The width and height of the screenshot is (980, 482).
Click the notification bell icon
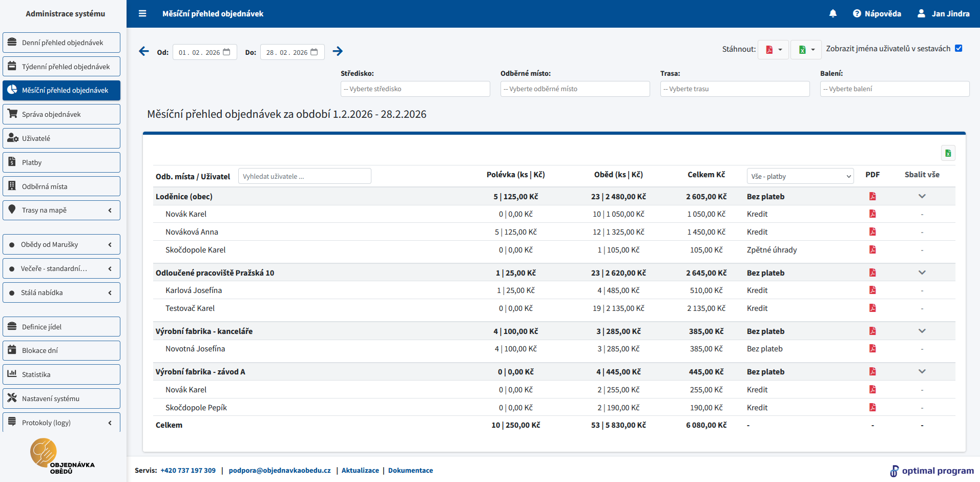(833, 14)
